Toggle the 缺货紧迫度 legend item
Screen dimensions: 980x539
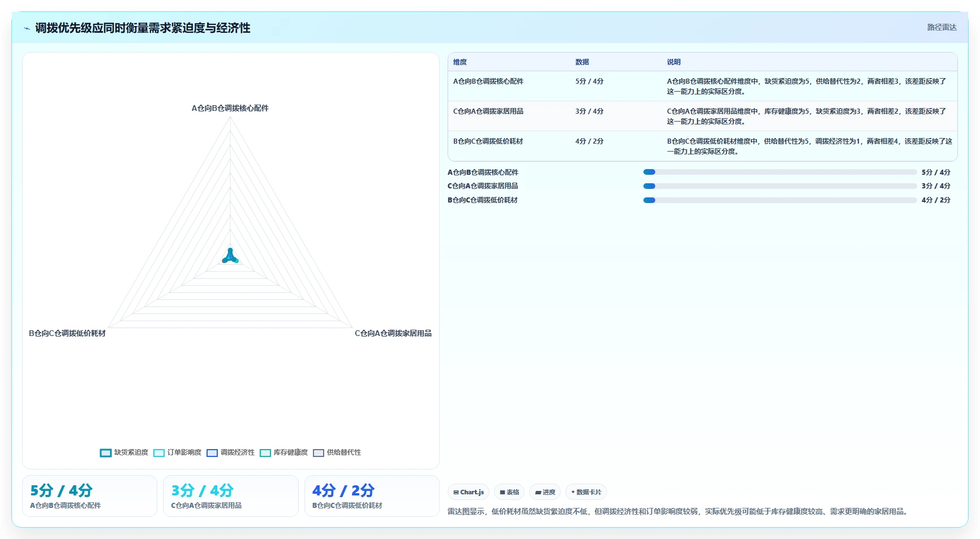pyautogui.click(x=124, y=452)
